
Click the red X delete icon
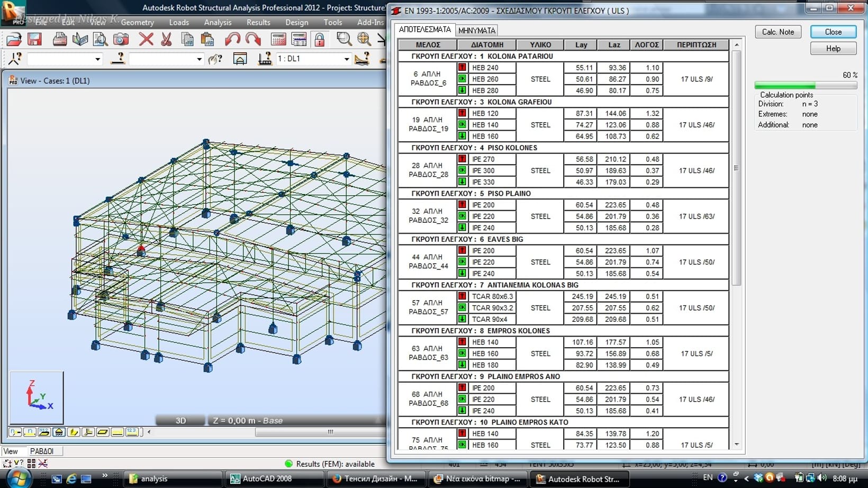(x=146, y=39)
